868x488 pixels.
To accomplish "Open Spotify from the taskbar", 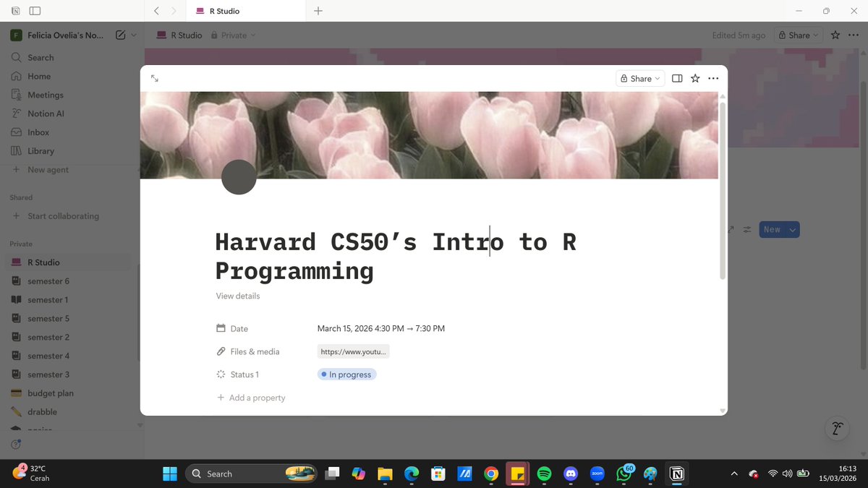I will [x=544, y=474].
